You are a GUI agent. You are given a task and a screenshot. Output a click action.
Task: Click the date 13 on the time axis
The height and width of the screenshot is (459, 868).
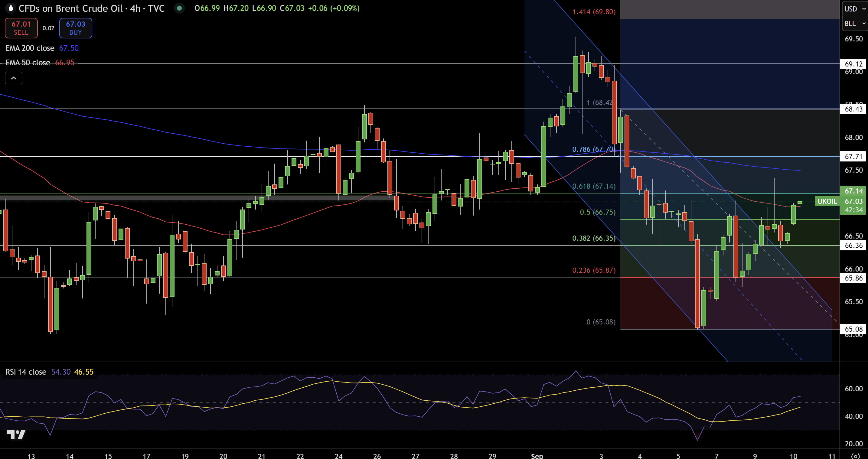coord(31,456)
